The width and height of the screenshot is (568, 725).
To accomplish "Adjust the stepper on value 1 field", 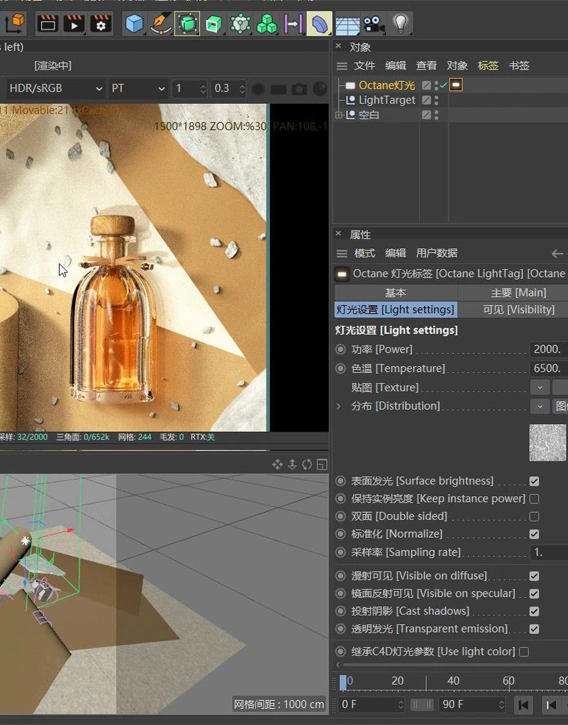I will pyautogui.click(x=203, y=88).
